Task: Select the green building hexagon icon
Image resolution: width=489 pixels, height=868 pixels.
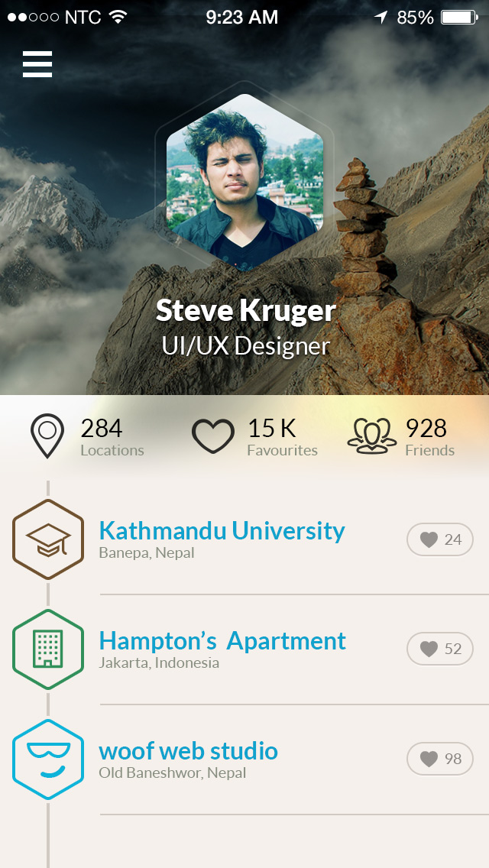Action: point(48,649)
